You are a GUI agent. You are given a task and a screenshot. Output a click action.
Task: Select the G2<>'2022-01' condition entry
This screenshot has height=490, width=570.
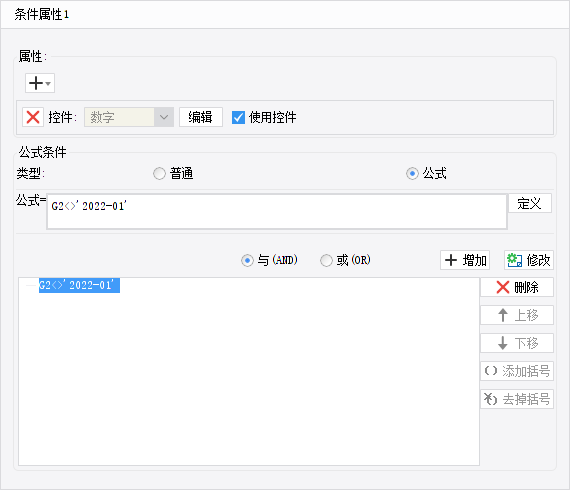pyautogui.click(x=79, y=285)
